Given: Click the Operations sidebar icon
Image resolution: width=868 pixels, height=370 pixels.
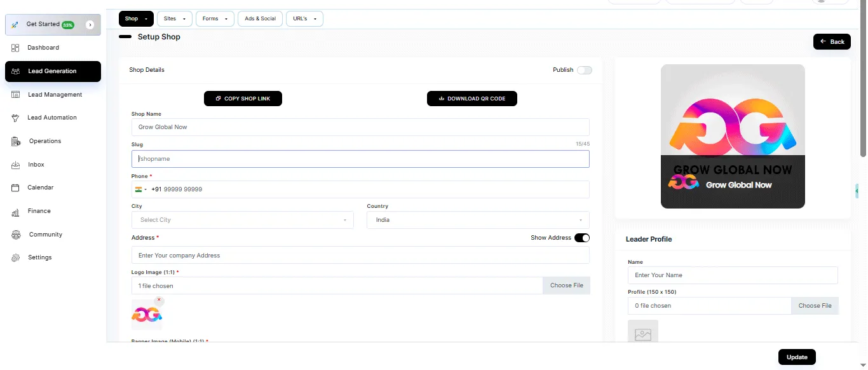Looking at the screenshot, I should pos(15,141).
